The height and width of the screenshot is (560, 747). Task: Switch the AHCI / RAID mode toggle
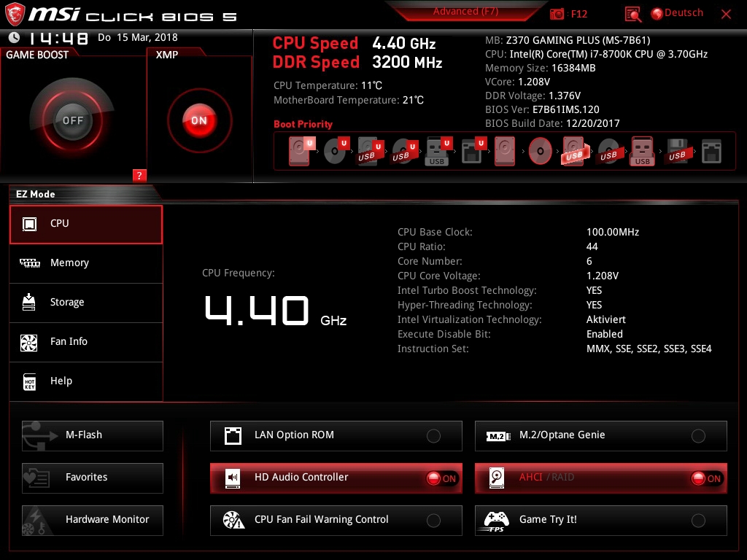(601, 478)
